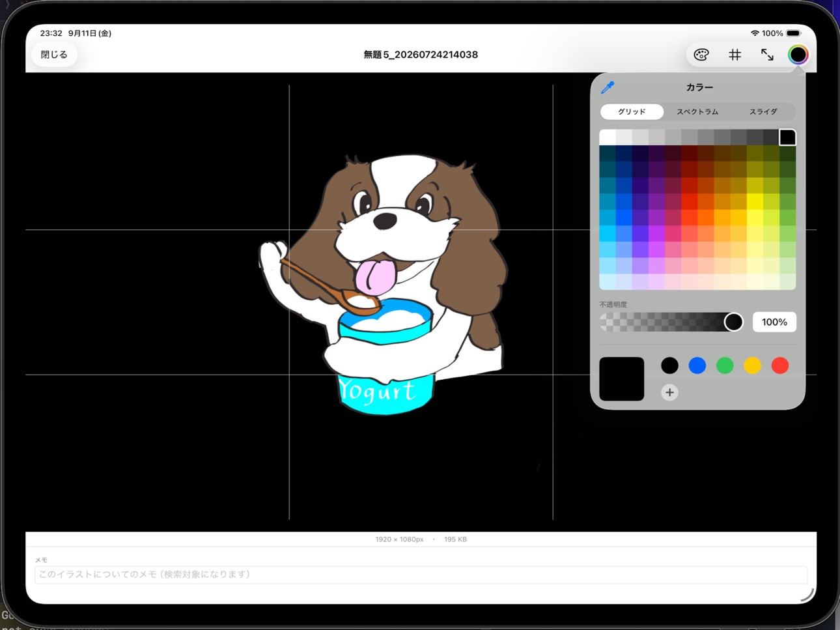This screenshot has width=840, height=630.
Task: Click the 100% opacity value field
Action: [774, 322]
